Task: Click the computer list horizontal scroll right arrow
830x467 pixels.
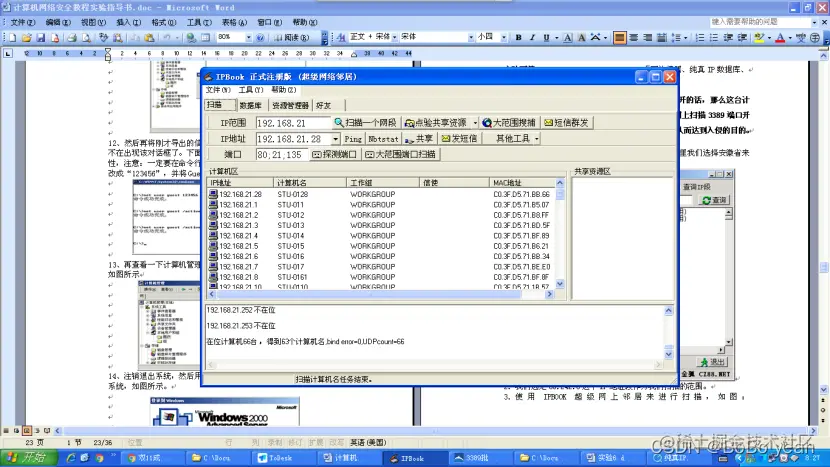Action: point(549,294)
